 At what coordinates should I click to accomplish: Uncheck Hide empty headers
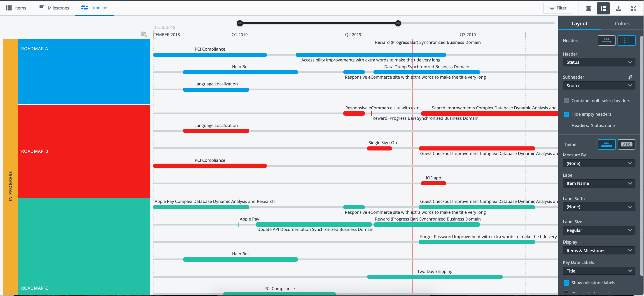pos(566,114)
